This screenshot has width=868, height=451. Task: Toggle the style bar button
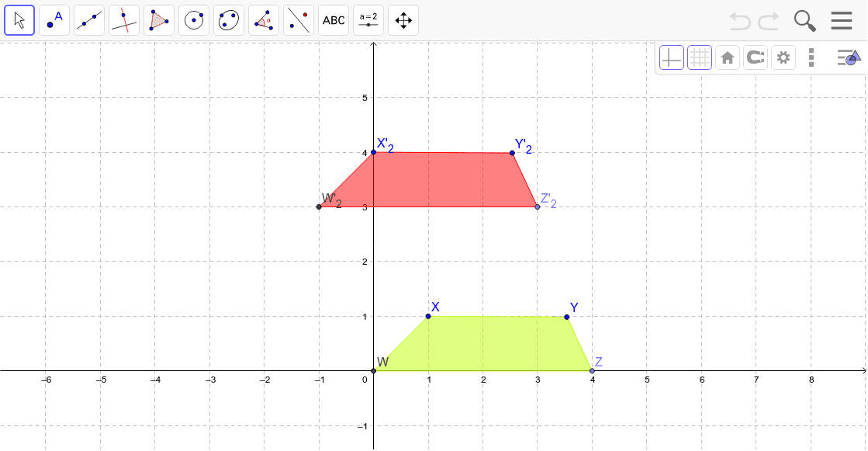click(x=849, y=57)
